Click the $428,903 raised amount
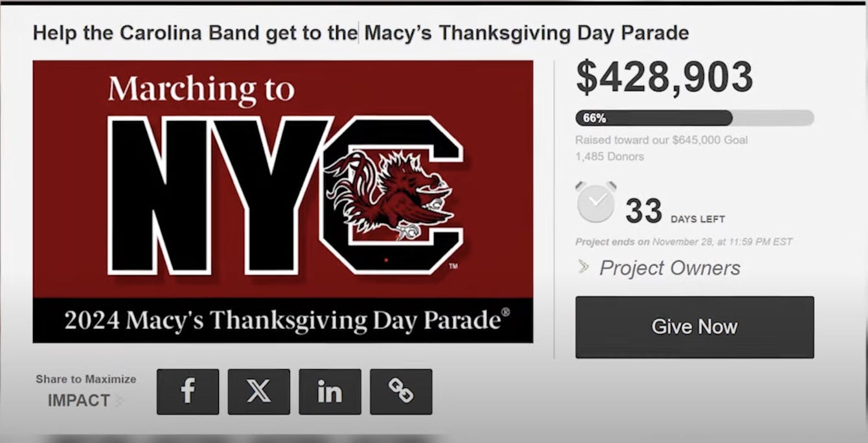 tap(665, 77)
